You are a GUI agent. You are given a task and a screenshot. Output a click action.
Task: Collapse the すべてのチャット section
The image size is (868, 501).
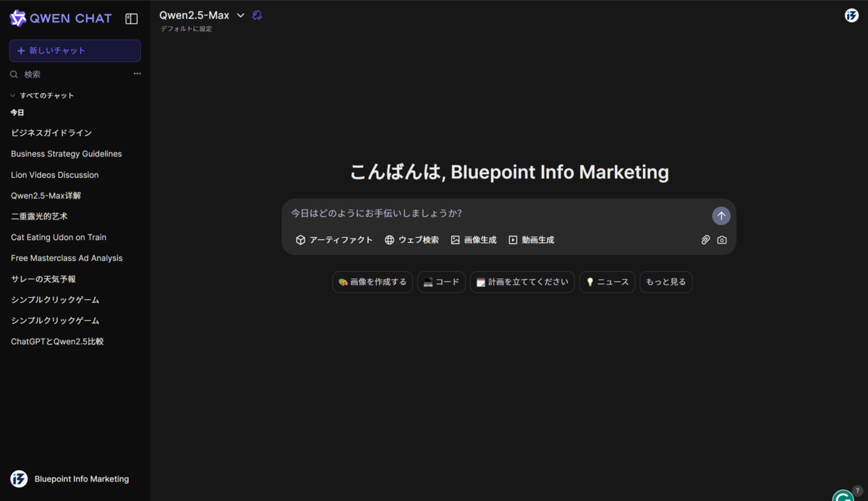coord(42,95)
